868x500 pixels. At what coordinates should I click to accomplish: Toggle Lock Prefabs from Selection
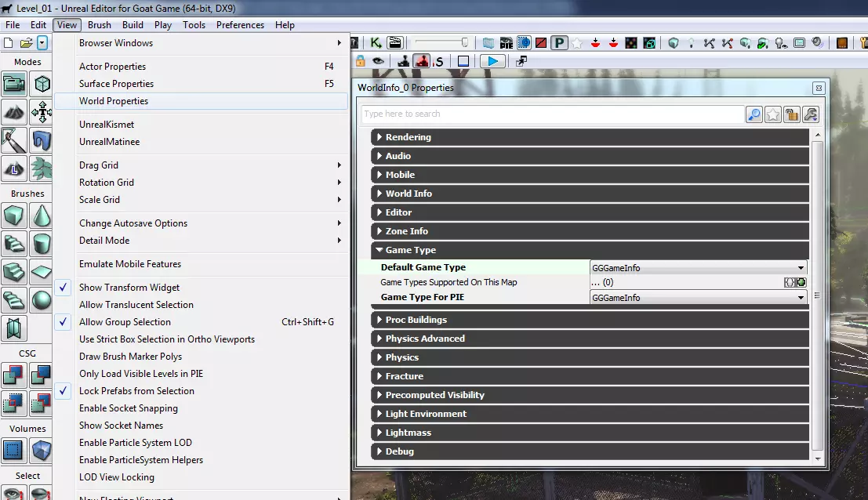pyautogui.click(x=136, y=391)
